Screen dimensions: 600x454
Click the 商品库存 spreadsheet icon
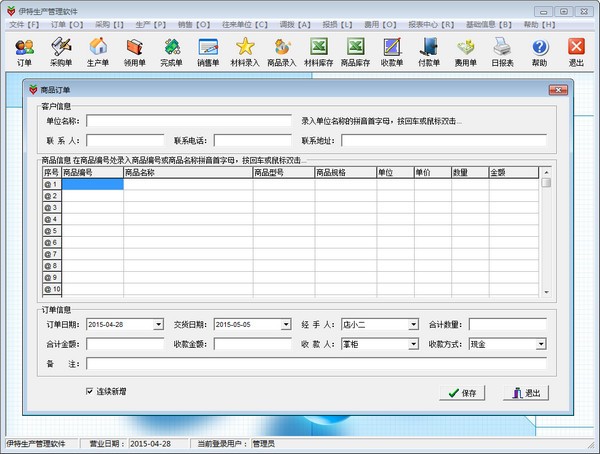(x=355, y=51)
